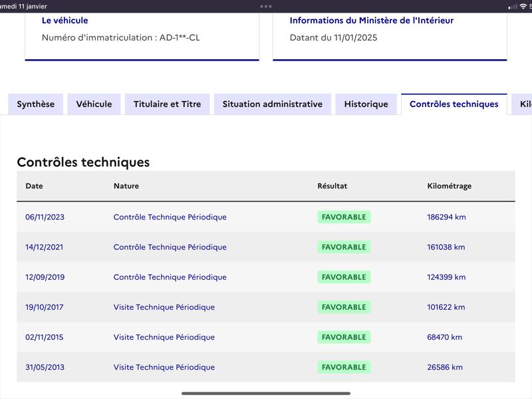This screenshot has width=532, height=399.
Task: Click the 'Le véhicule' card heading
Action: [65, 21]
